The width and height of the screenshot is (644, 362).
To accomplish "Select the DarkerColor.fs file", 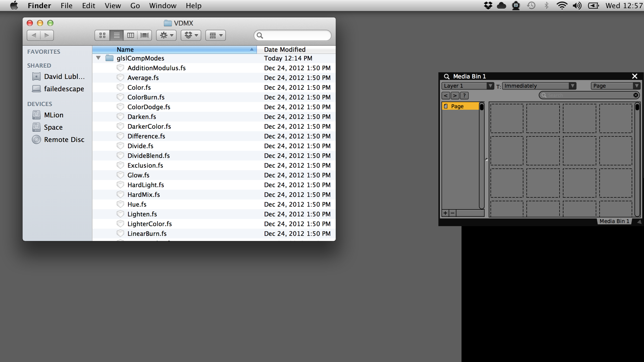I will pyautogui.click(x=214, y=127).
